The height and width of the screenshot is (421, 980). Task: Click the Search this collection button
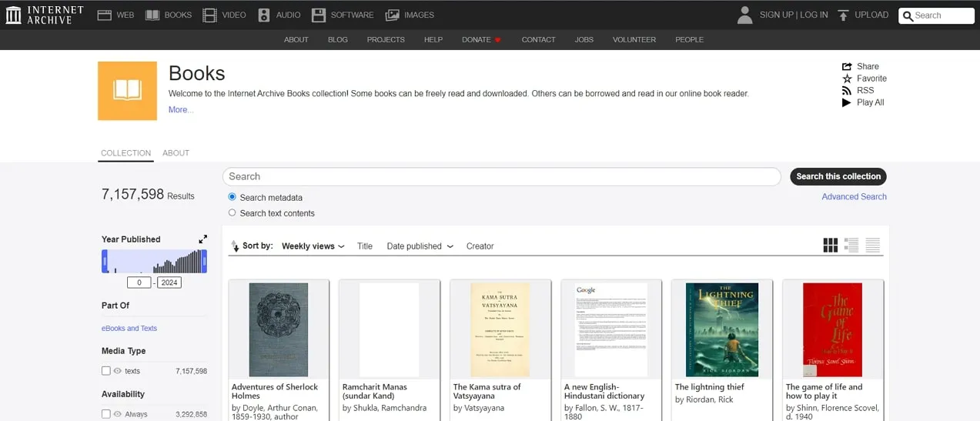tap(838, 176)
